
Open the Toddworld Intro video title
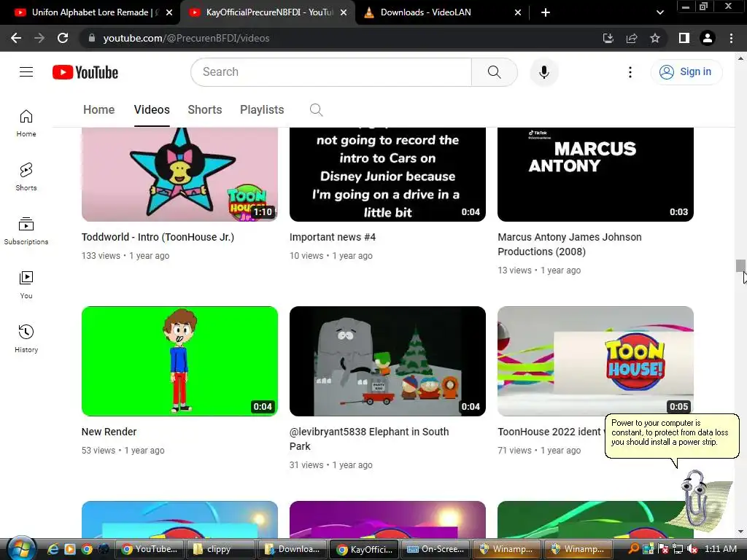158,237
